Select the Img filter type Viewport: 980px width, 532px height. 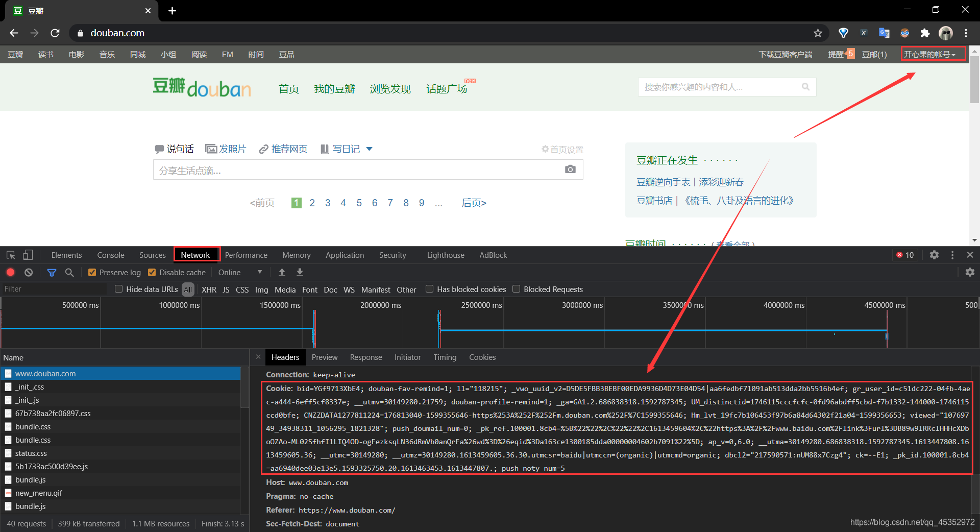point(261,289)
